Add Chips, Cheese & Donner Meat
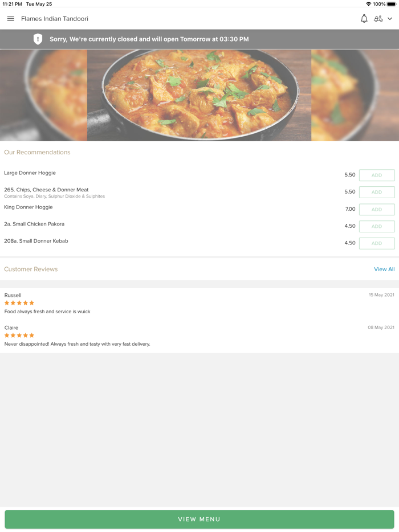The image size is (399, 532). 377,192
